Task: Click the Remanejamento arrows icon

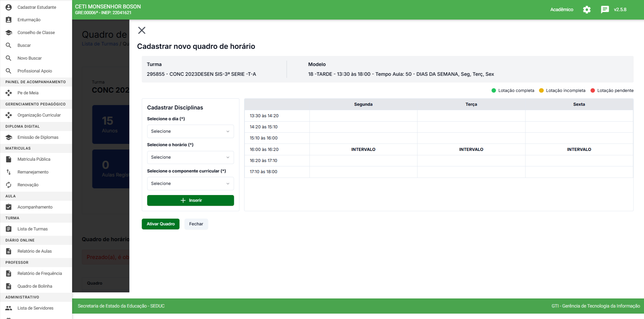Action: 9,172
